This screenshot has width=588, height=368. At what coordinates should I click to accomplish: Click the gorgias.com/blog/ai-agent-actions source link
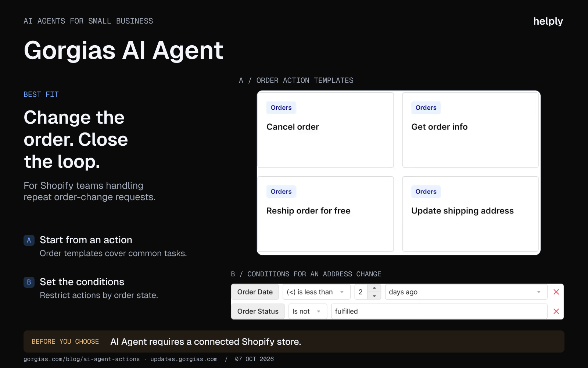tap(82, 359)
